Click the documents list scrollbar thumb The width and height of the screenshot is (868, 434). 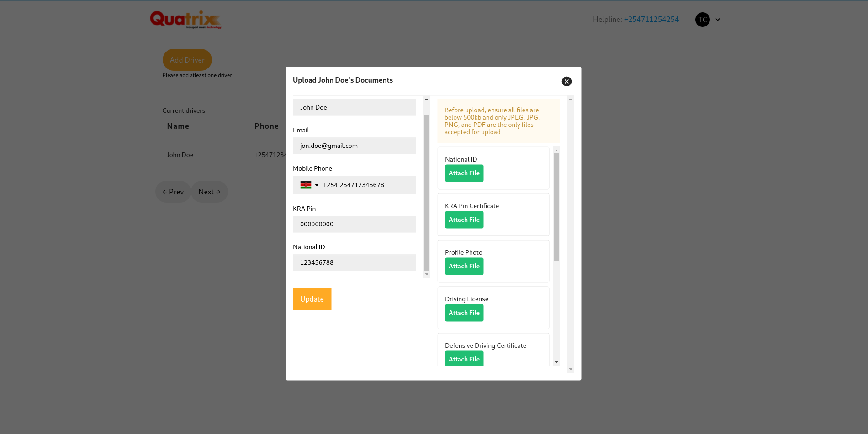tap(556, 207)
